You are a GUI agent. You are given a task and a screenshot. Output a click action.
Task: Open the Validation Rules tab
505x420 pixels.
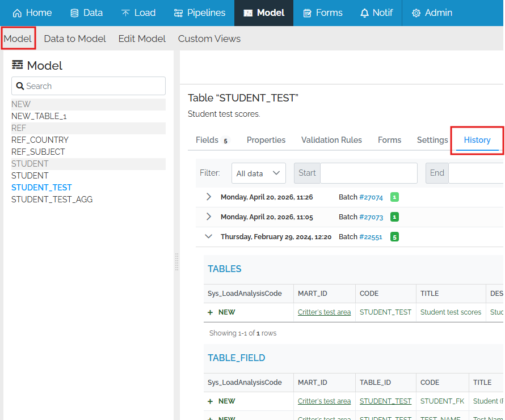[x=331, y=140]
